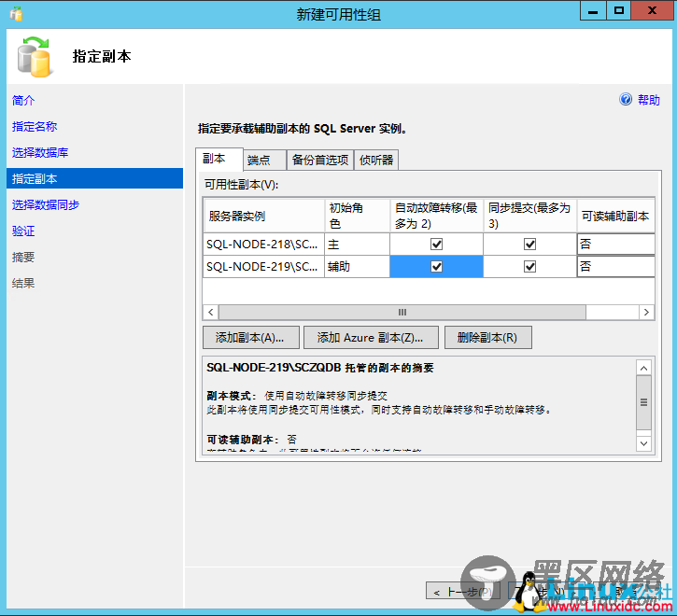Go to the 验证 wizard step
The image size is (677, 616).
[x=23, y=231]
